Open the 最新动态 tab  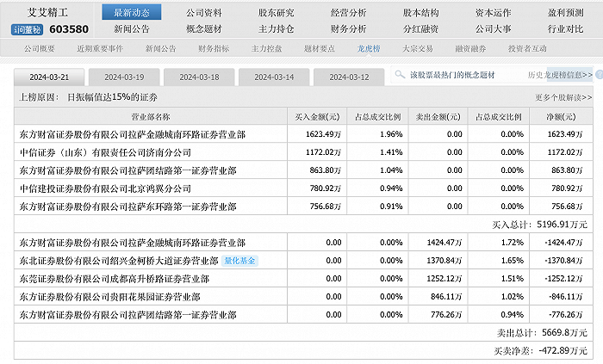pyautogui.click(x=132, y=12)
